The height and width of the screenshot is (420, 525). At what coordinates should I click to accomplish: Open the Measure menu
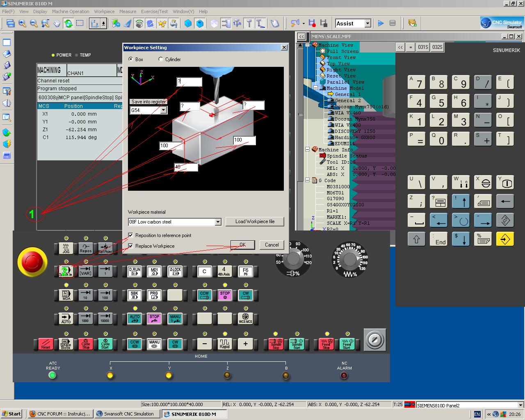[x=128, y=11]
